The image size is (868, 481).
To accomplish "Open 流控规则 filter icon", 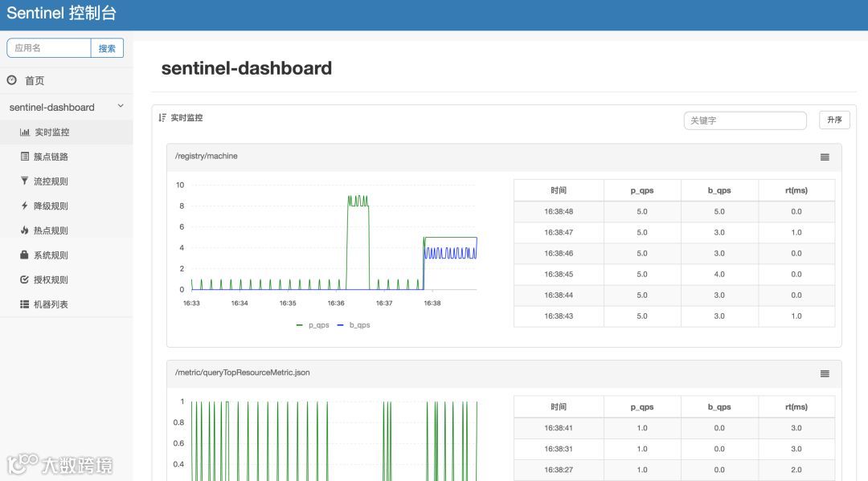I will click(24, 181).
